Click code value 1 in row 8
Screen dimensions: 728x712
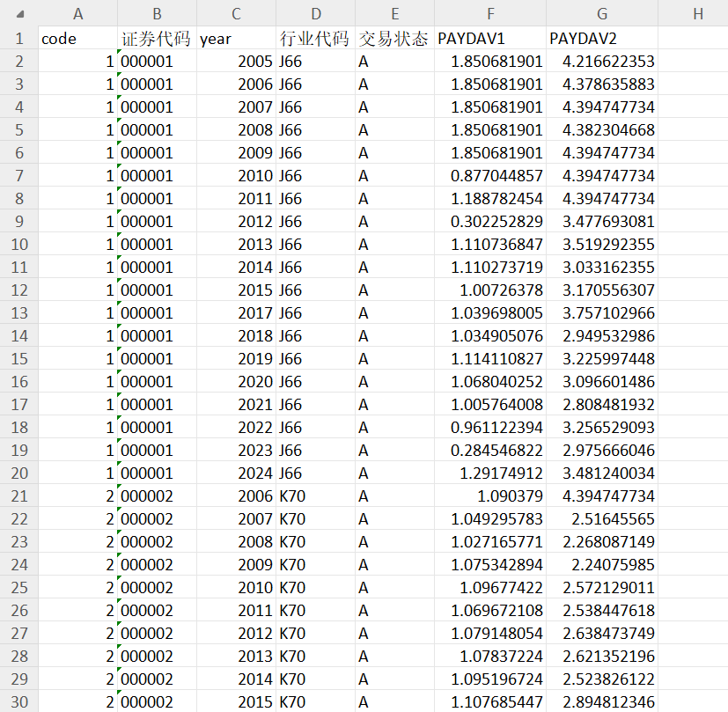tap(78, 198)
